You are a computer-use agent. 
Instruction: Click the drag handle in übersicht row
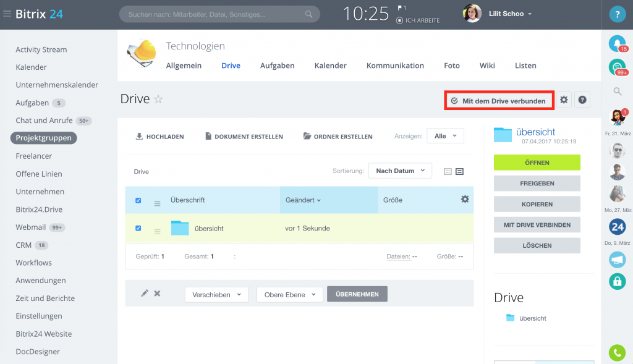pos(158,232)
